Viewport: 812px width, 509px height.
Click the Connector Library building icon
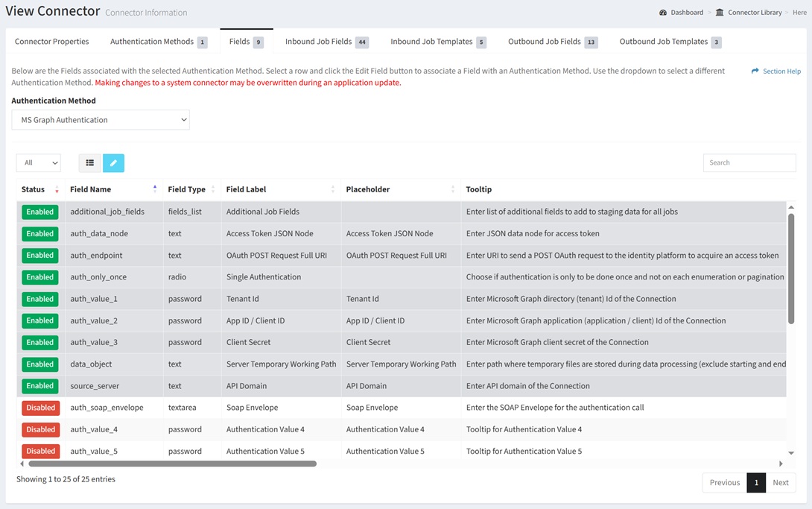[x=720, y=13]
